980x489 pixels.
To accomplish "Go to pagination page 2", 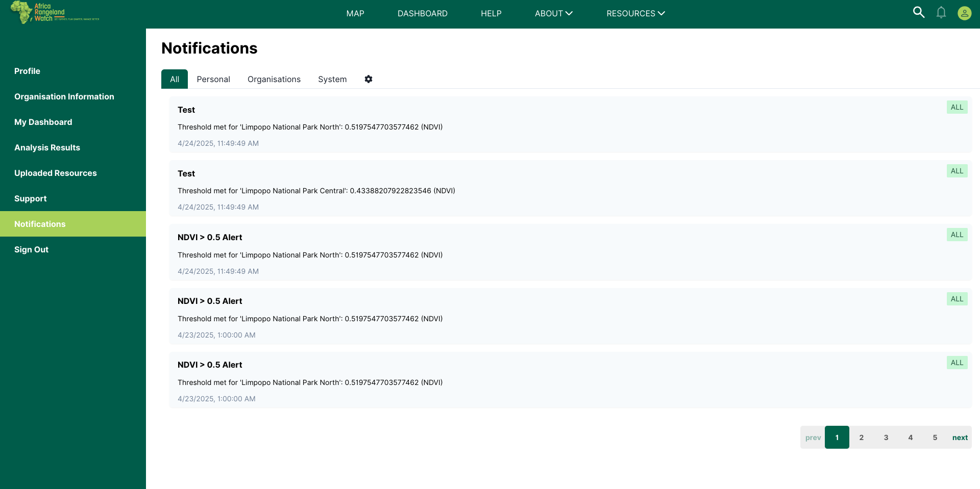I will pos(862,437).
